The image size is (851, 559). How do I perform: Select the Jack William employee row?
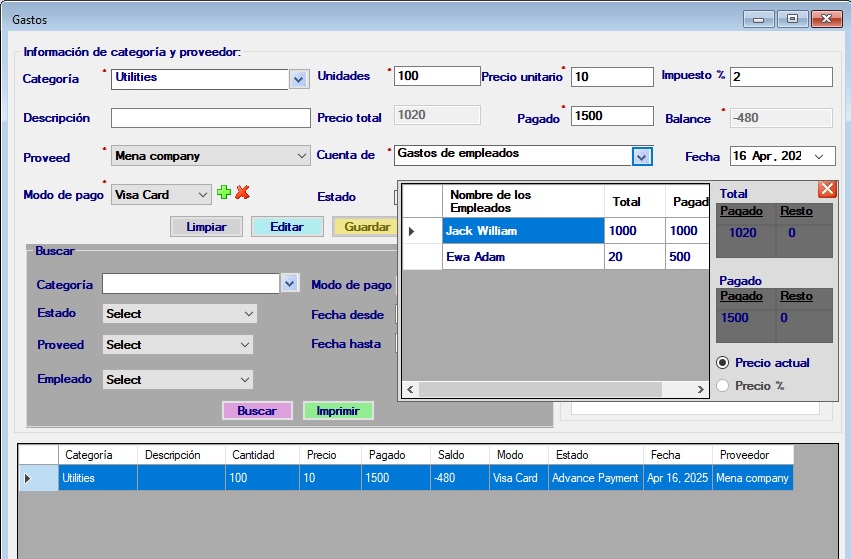point(521,231)
